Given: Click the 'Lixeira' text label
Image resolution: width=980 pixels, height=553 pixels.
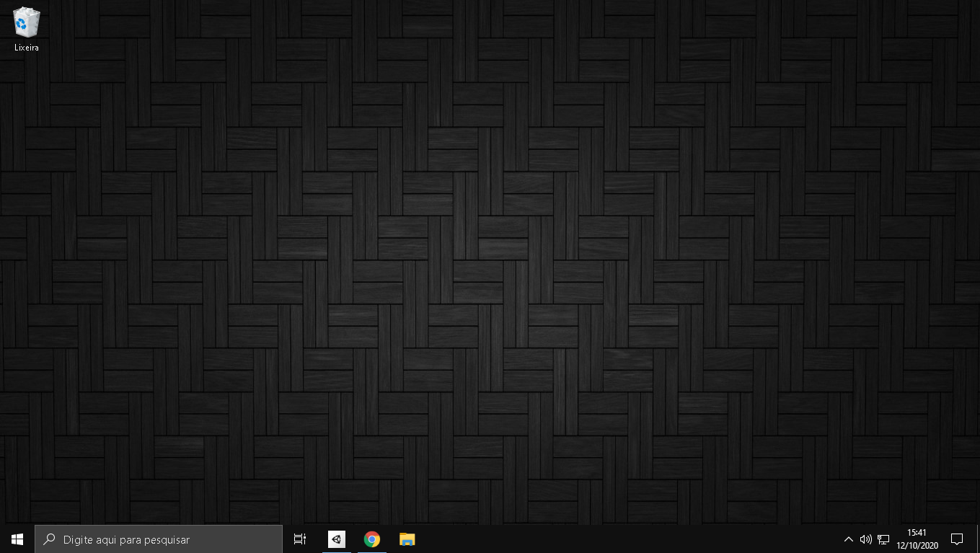Looking at the screenshot, I should point(27,48).
